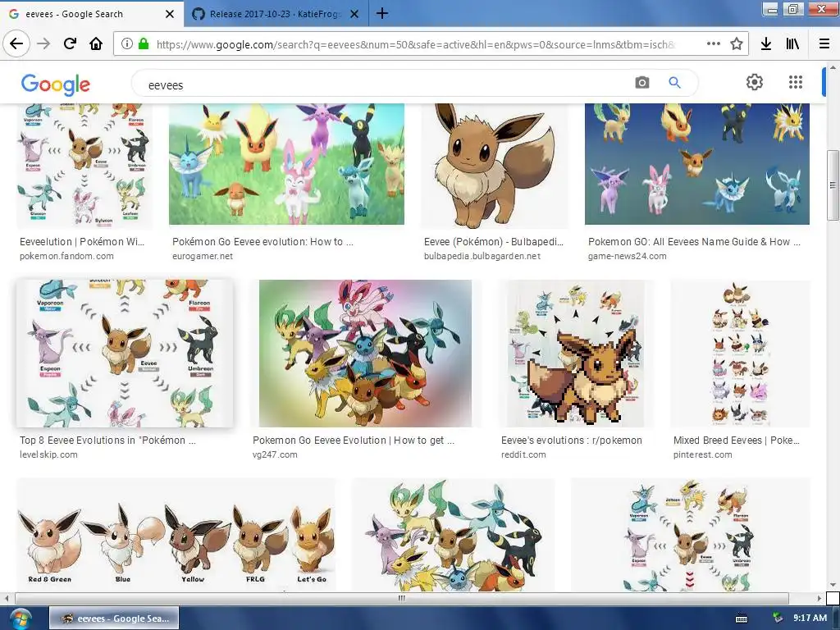Click the pokemon.fandom.com source link
Image resolution: width=840 pixels, height=630 pixels.
pos(66,256)
